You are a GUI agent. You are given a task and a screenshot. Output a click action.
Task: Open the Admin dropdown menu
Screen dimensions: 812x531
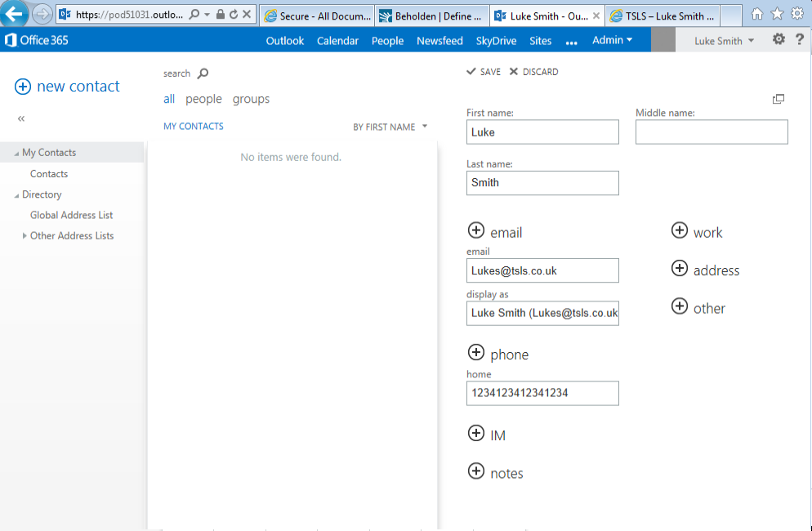click(612, 40)
